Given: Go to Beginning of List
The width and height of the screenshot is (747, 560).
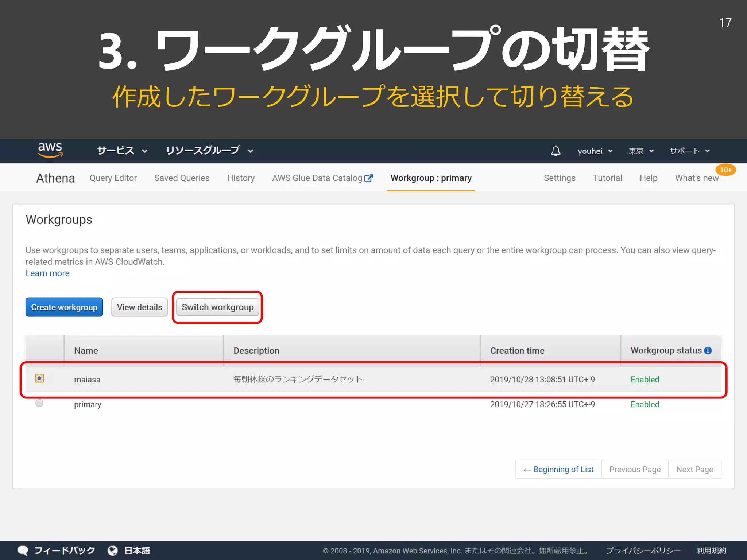Looking at the screenshot, I should coord(558,469).
